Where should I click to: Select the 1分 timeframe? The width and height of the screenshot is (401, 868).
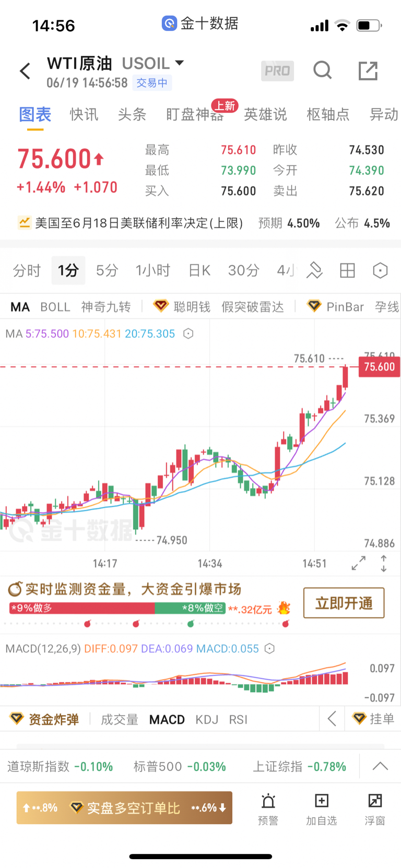point(68,270)
